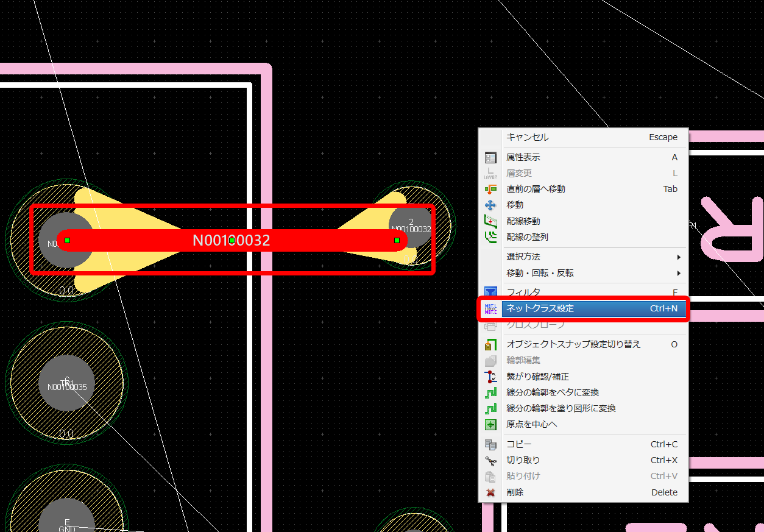The width and height of the screenshot is (764, 532).
Task: Click the 属性表示 properties icon
Action: (490, 157)
